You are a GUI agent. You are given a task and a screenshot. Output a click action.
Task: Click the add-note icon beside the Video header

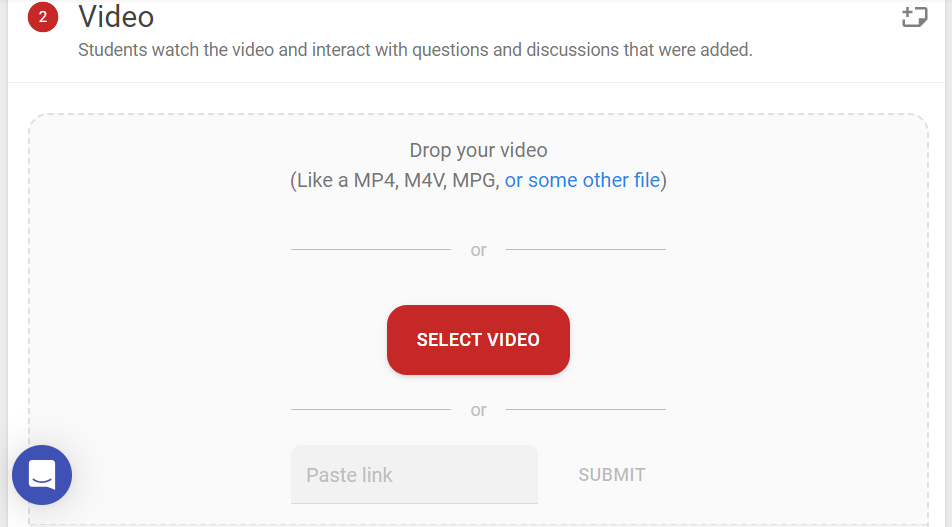(914, 17)
